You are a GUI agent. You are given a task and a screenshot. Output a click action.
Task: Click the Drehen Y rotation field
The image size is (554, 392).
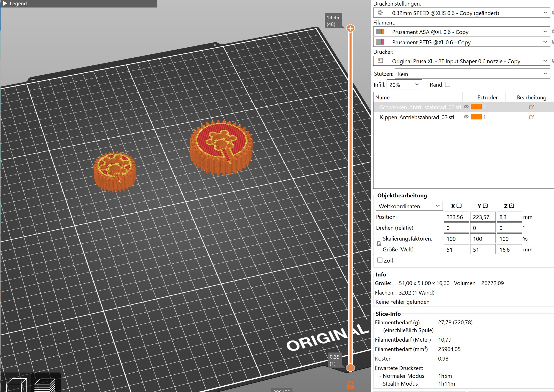(483, 228)
